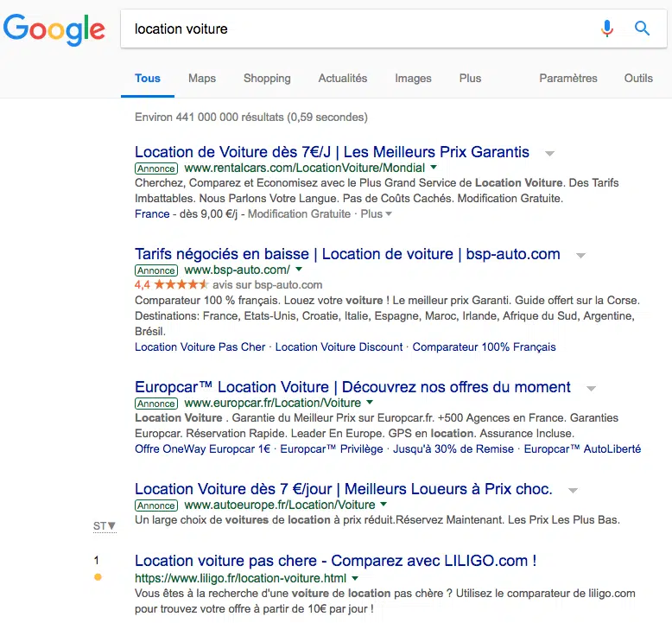672x623 pixels.
Task: Open the Maps tab
Action: [x=202, y=79]
